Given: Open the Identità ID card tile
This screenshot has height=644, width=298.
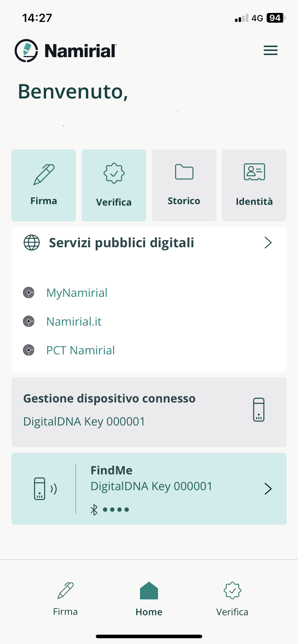Looking at the screenshot, I should click(254, 185).
